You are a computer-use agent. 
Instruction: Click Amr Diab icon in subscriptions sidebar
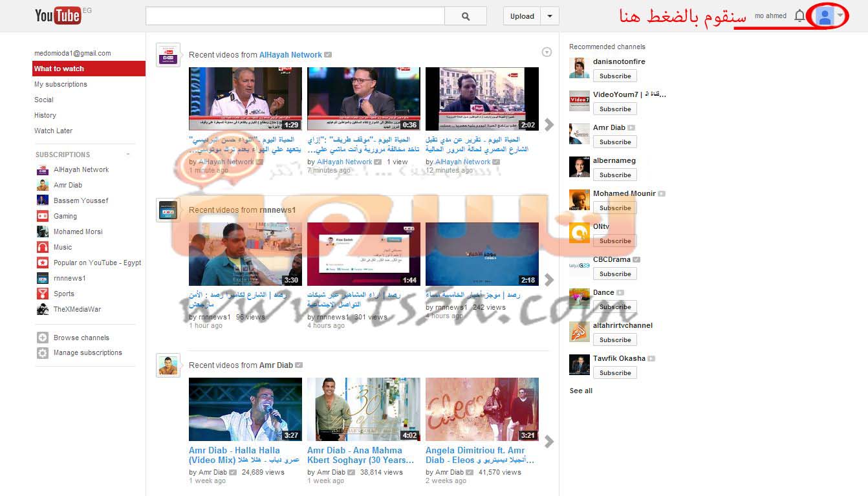(42, 185)
